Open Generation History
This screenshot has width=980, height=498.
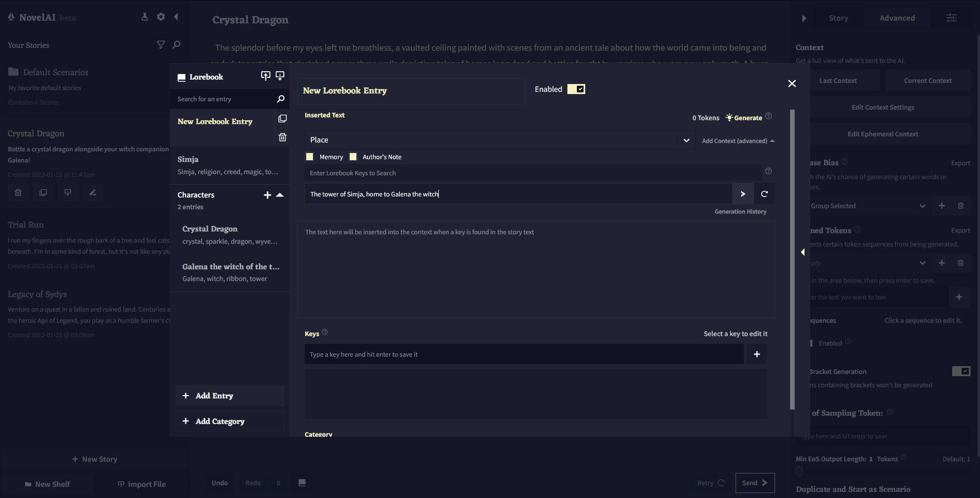(741, 211)
